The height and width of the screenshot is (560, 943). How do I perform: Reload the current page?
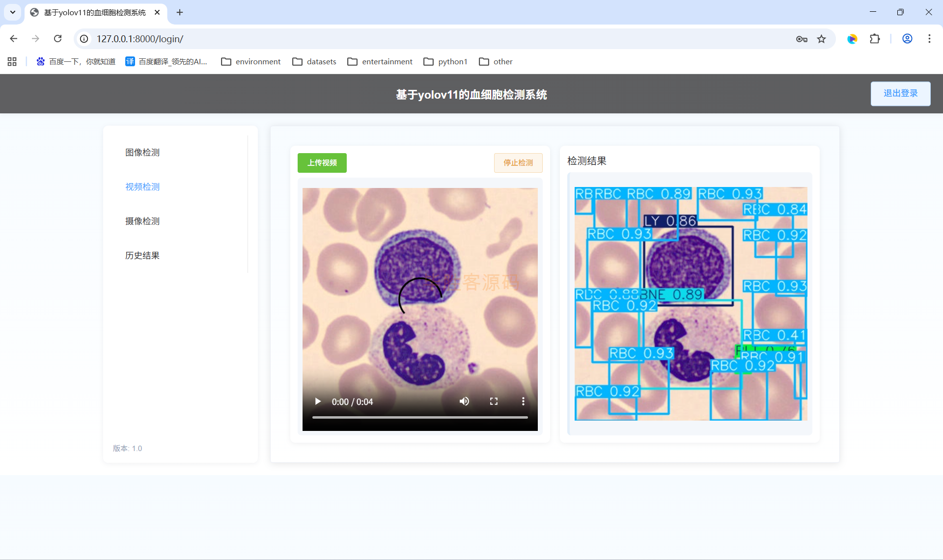[57, 39]
